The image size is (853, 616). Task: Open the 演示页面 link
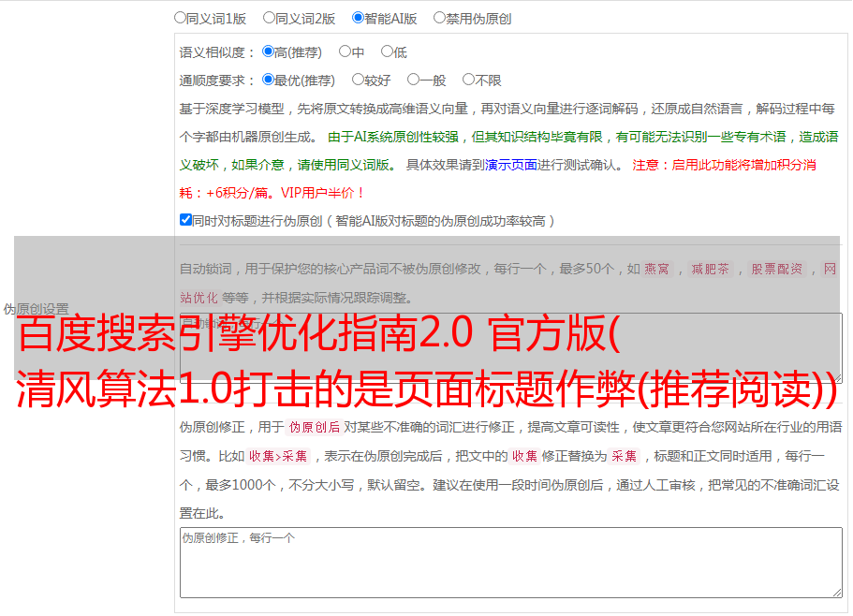click(x=510, y=165)
